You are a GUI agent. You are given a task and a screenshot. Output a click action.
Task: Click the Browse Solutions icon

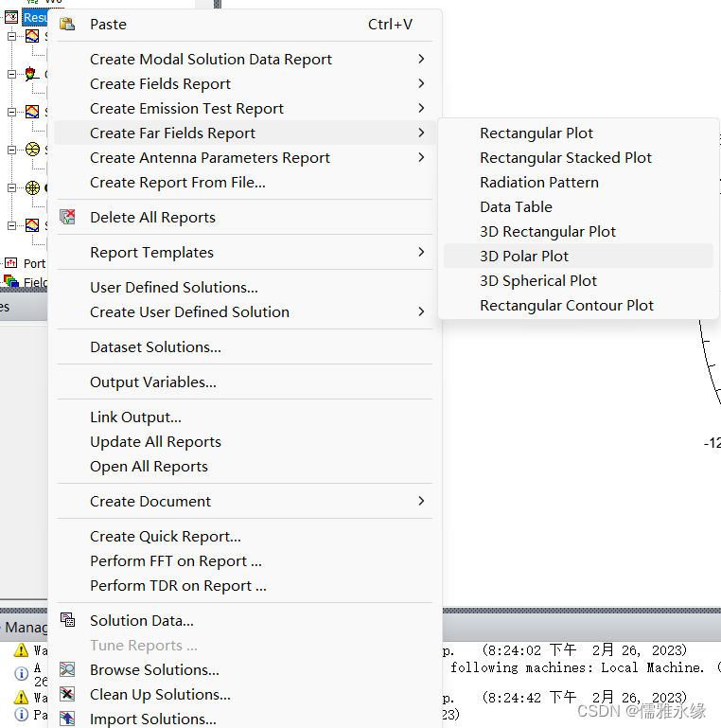67,669
